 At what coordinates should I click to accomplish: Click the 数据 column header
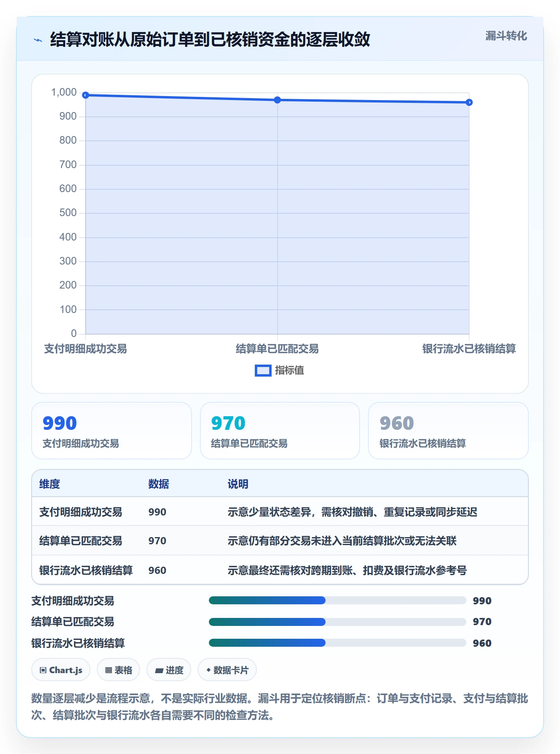pyautogui.click(x=159, y=484)
